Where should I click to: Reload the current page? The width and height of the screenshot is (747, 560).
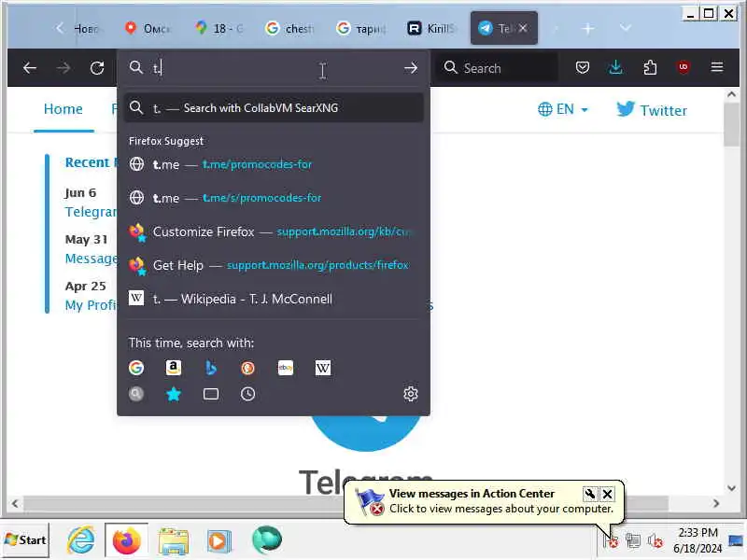(97, 68)
